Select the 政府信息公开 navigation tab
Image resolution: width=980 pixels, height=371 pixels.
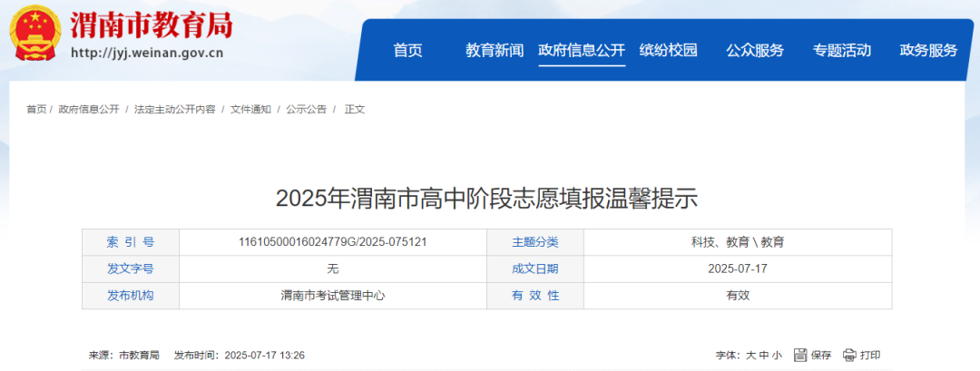pyautogui.click(x=582, y=51)
